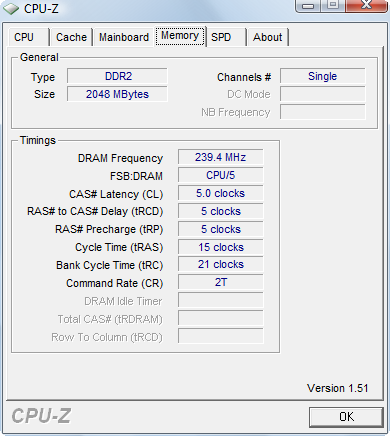
Task: Close the CPU-Z window
Action: (x=367, y=6)
